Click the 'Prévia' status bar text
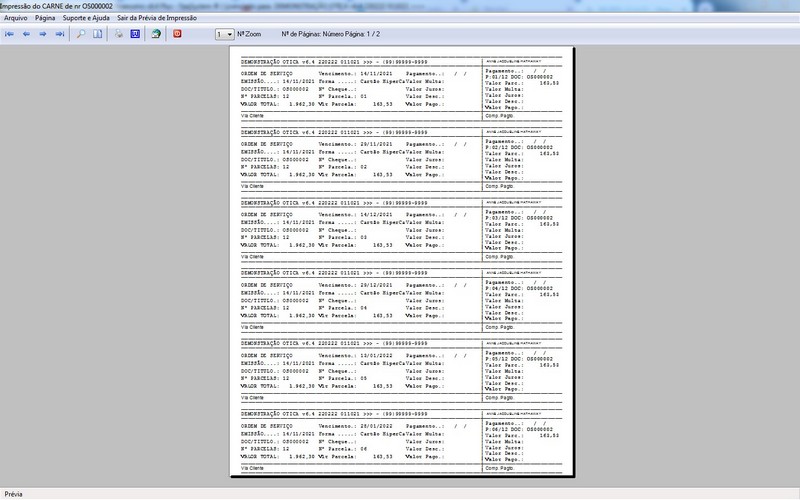The height and width of the screenshot is (500, 800). [14, 494]
